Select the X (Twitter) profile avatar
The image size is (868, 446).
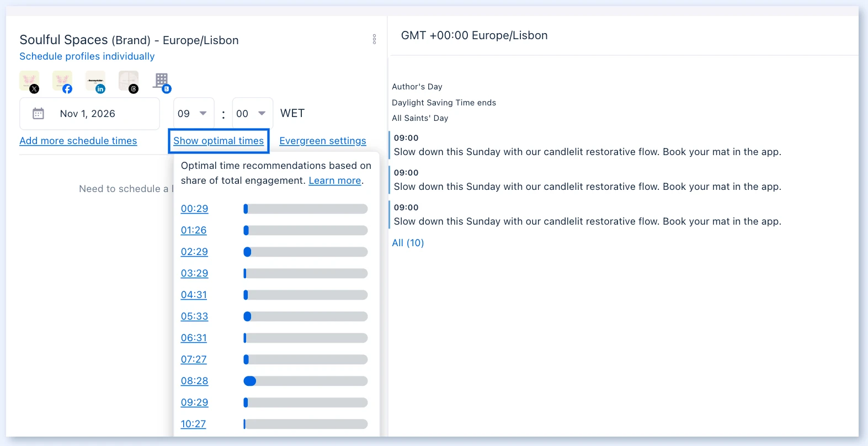[x=29, y=81]
